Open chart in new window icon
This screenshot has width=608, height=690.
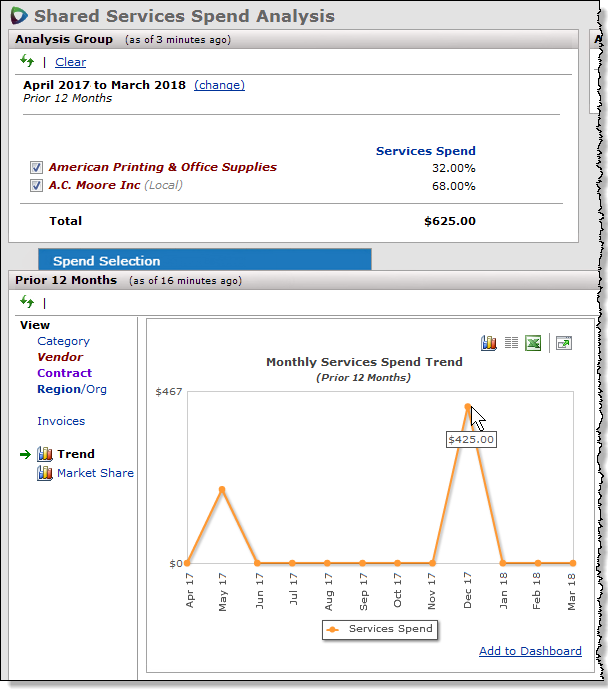click(564, 343)
